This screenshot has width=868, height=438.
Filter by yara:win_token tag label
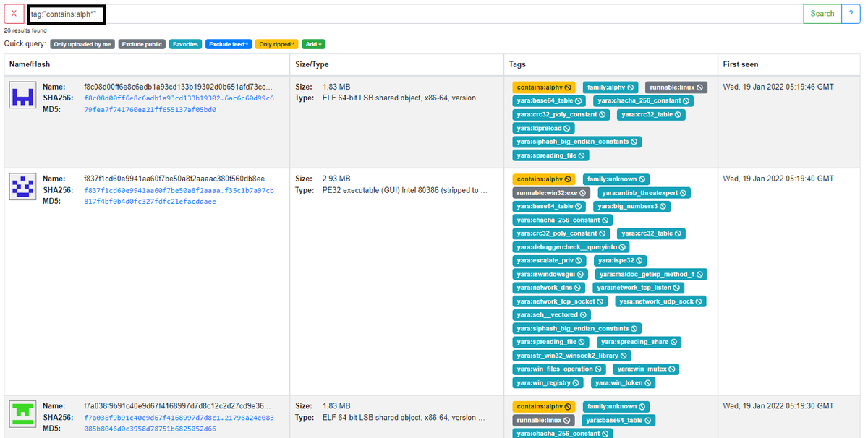(x=620, y=383)
